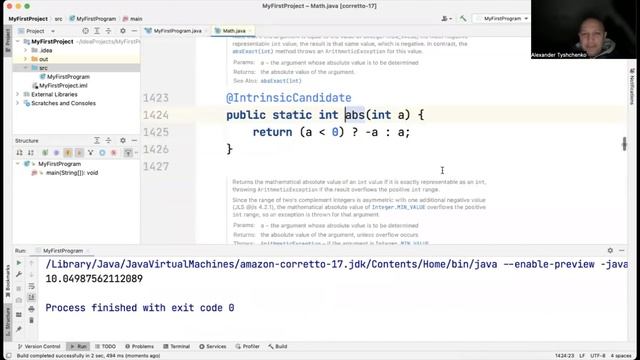Viewport: 640px width, 360px height.
Task: Click Expand All icon in Structure panel header
Action: (x=97, y=140)
